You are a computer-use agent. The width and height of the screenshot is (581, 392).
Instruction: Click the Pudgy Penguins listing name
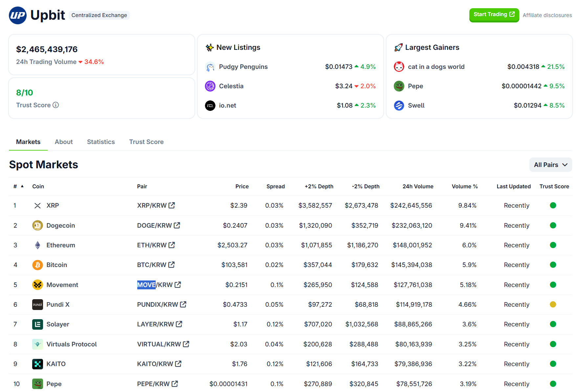pyautogui.click(x=243, y=67)
